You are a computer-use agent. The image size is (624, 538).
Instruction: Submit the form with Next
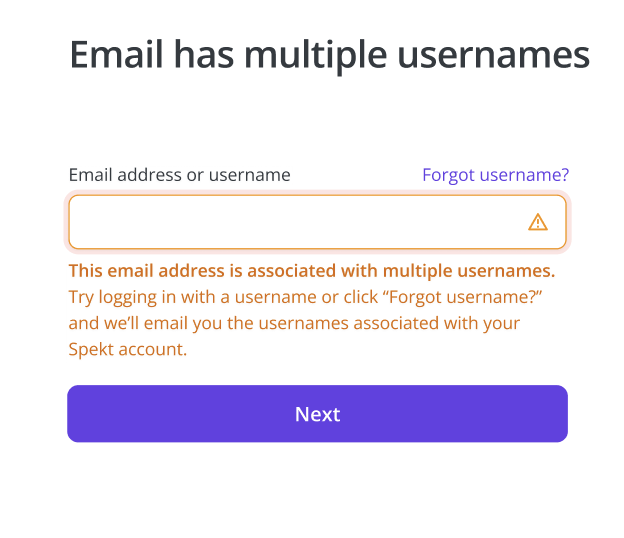[x=317, y=413]
